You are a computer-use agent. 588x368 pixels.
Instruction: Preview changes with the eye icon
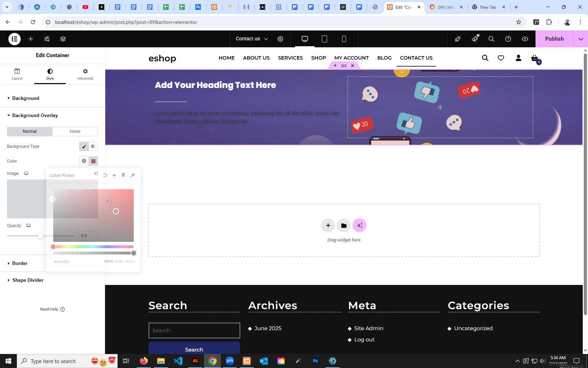pos(525,39)
